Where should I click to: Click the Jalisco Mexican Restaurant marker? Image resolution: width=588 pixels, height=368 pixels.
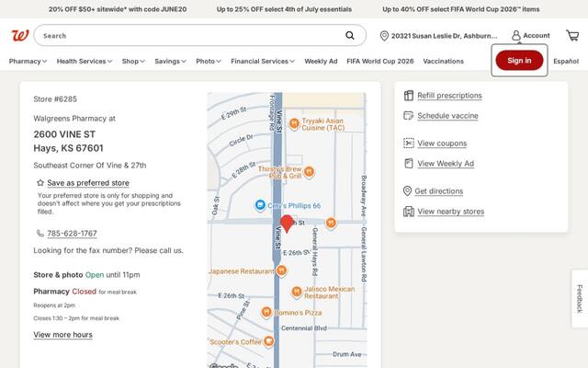pos(297,292)
